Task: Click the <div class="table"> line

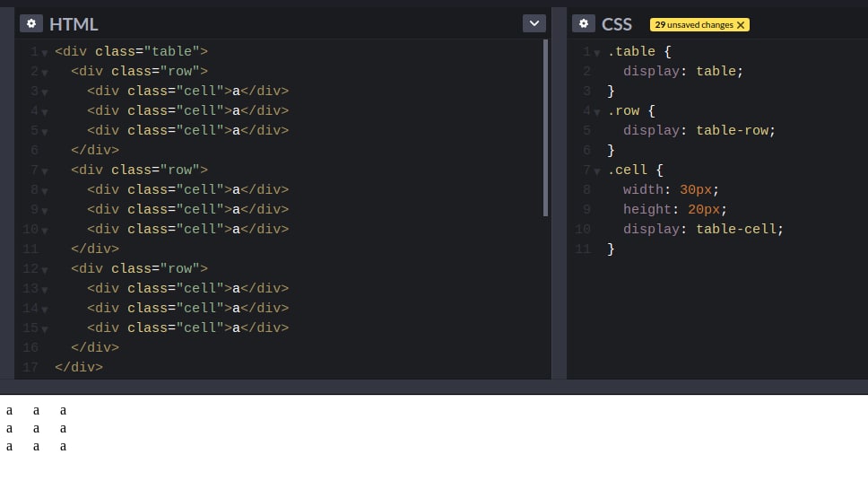Action: pyautogui.click(x=131, y=51)
